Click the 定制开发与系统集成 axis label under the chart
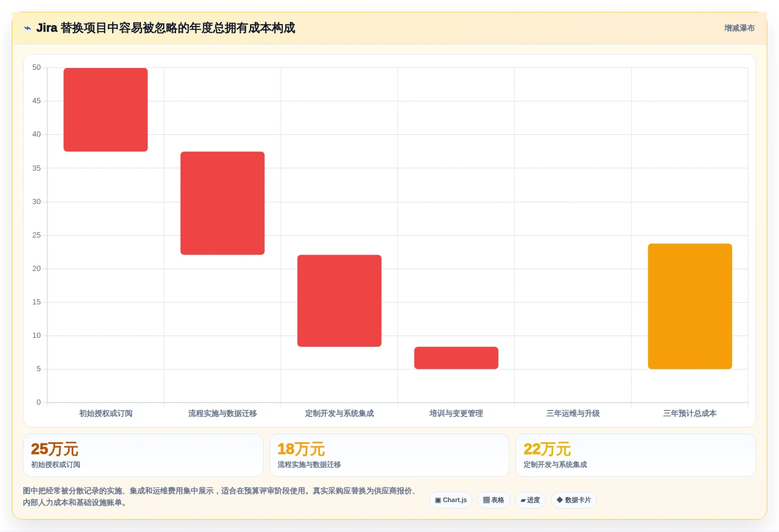The image size is (779, 532). tap(339, 414)
